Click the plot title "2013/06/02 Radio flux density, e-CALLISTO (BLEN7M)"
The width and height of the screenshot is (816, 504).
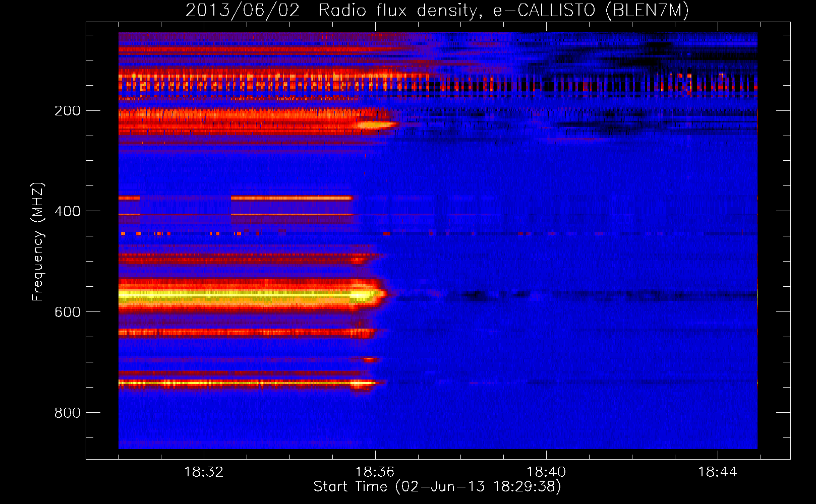click(x=437, y=10)
